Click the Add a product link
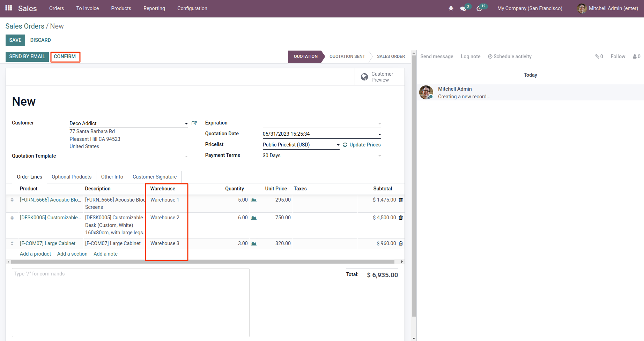644x341 pixels. 35,254
